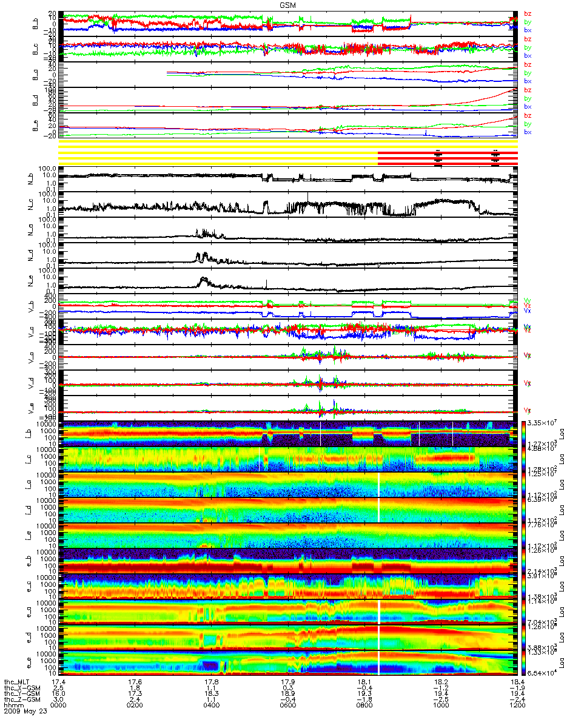Select the B_b panel axis label

[x=36, y=23]
